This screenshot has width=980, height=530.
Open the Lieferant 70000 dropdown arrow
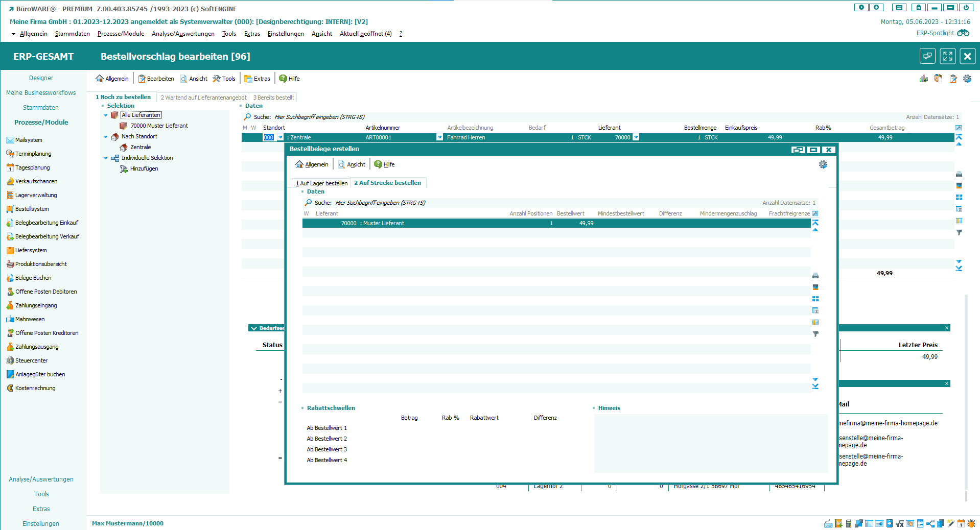pyautogui.click(x=636, y=137)
